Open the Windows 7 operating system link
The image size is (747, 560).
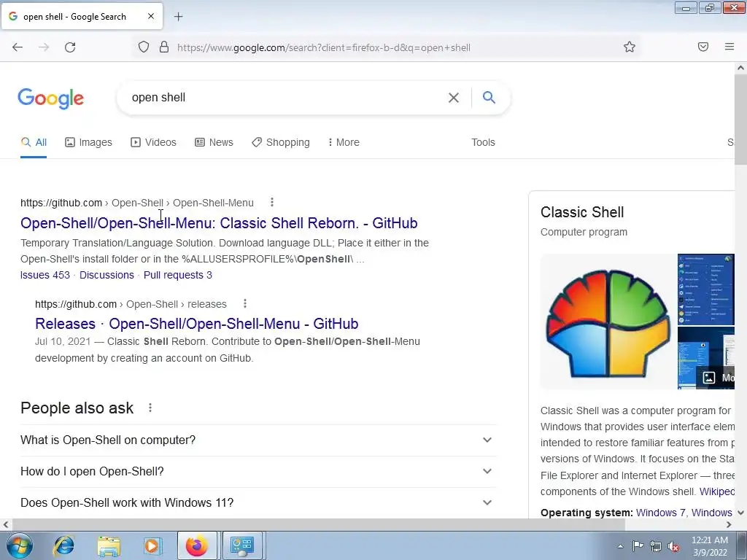661,513
